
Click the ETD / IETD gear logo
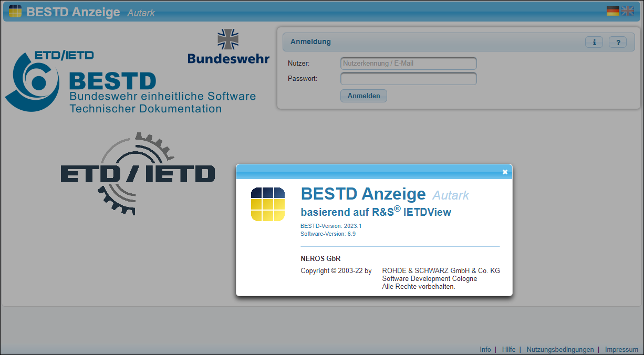point(138,173)
